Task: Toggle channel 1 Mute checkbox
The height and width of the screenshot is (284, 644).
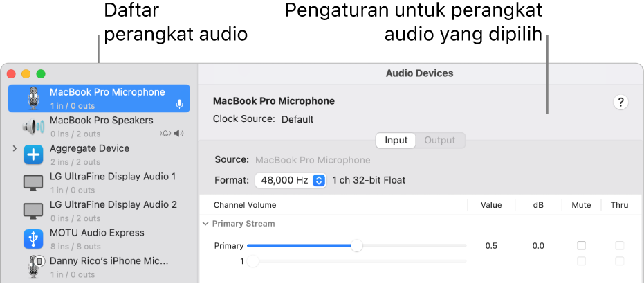Action: point(581,261)
